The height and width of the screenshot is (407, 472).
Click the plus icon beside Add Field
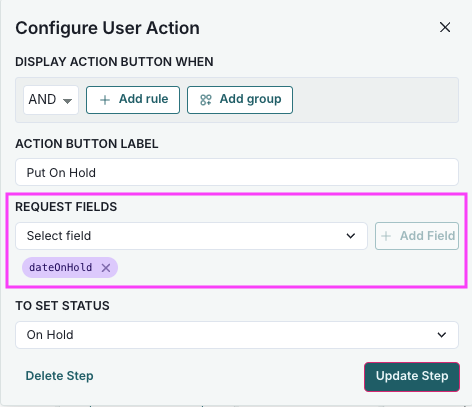(x=386, y=236)
